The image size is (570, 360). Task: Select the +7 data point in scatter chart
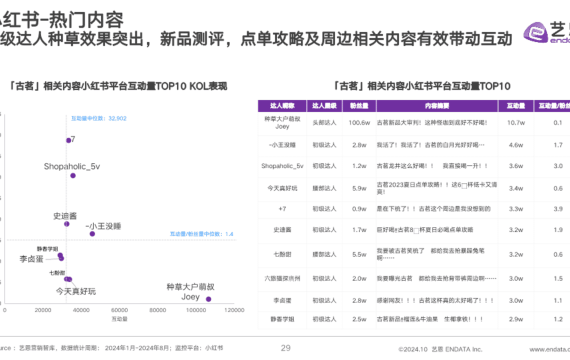(x=68, y=140)
